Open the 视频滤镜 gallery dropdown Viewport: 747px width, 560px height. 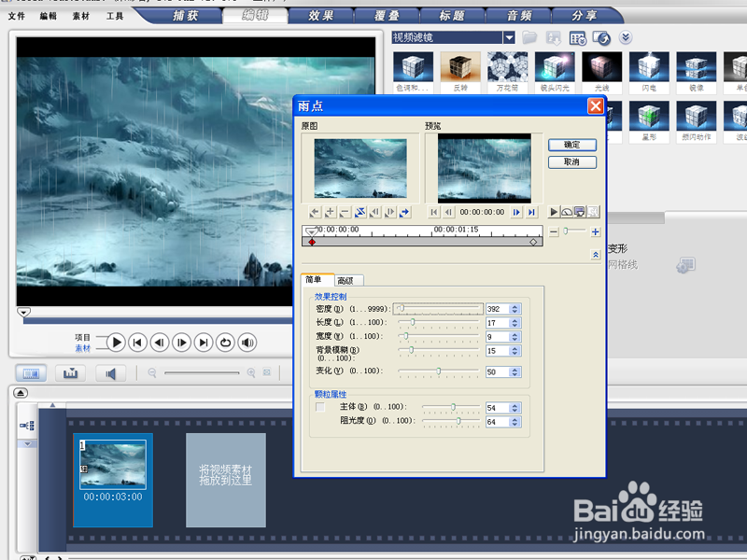click(x=509, y=37)
